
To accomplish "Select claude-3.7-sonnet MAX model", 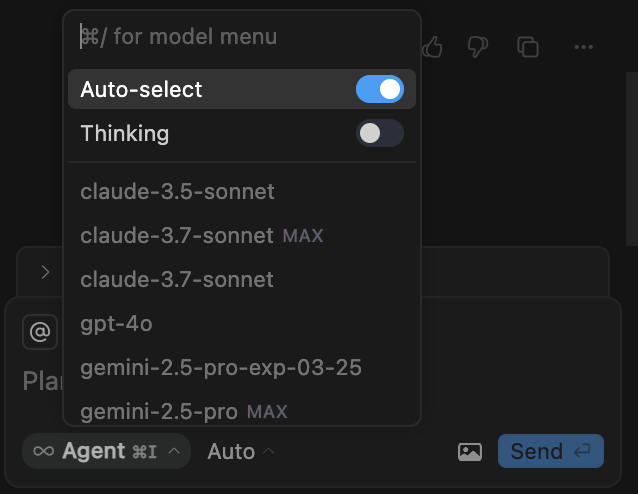I will click(x=201, y=235).
